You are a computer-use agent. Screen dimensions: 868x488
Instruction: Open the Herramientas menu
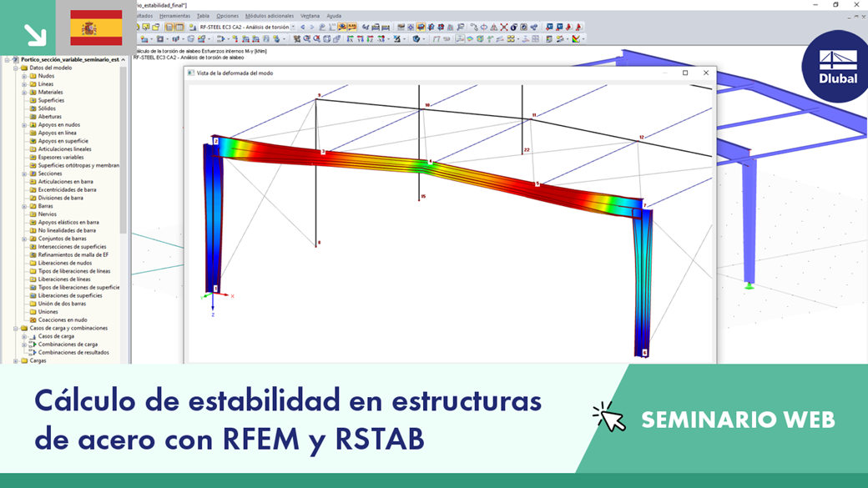point(174,16)
